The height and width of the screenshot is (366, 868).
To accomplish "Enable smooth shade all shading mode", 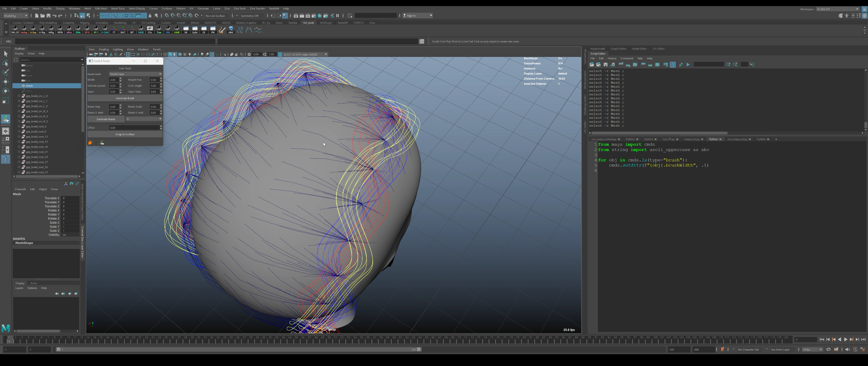I will click(x=170, y=54).
